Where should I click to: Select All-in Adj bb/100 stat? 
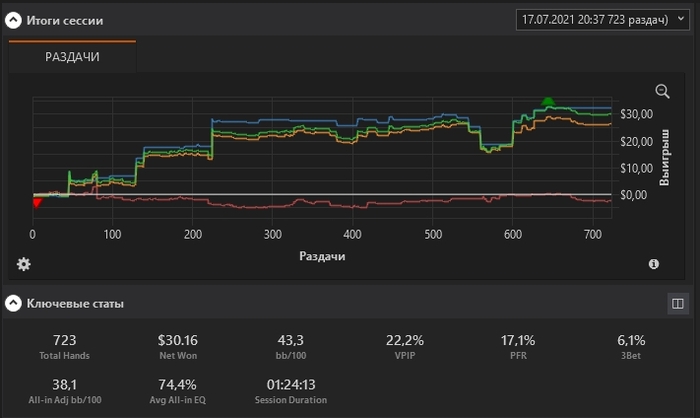click(65, 391)
